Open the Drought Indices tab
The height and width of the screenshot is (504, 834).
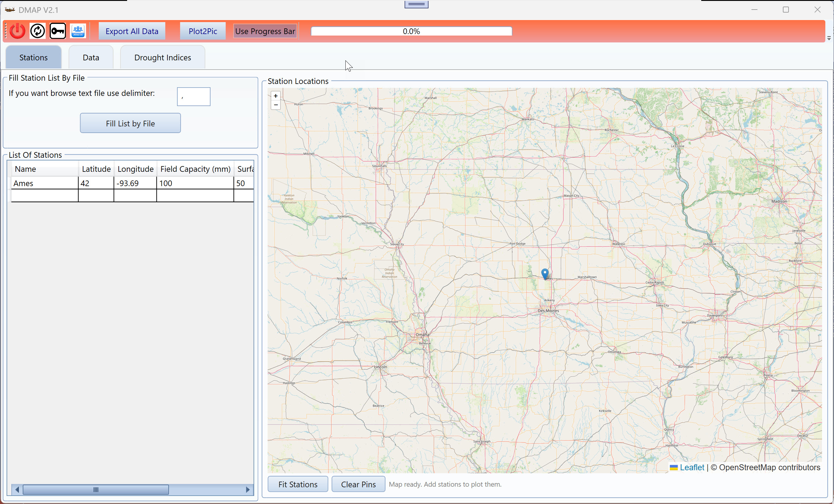click(x=163, y=57)
